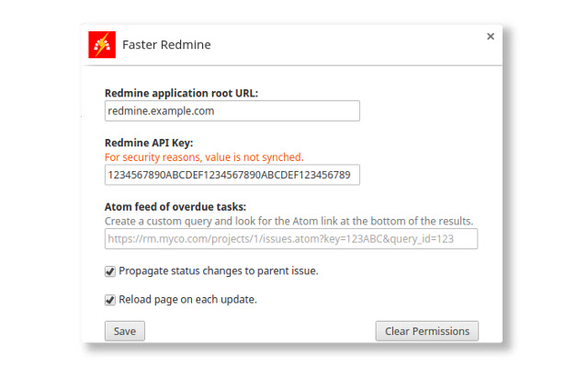Click the Faster Redmine lightning logo icon
The image size is (588, 368).
(x=102, y=45)
